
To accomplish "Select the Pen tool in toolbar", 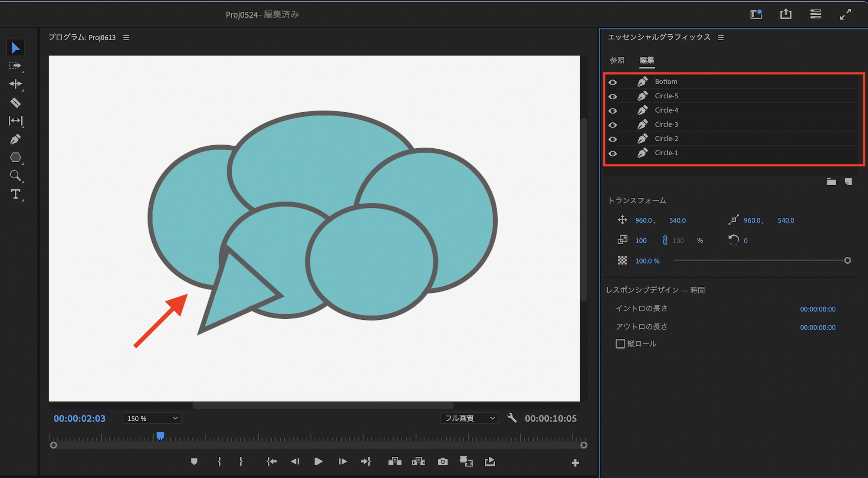I will (x=15, y=139).
